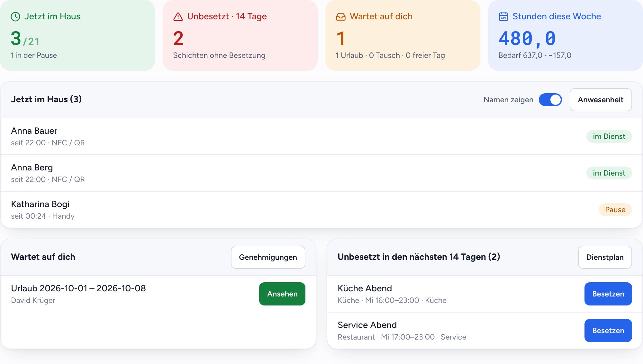
Task: Click Anna Bauer's im Dienst badge
Action: [609, 136]
